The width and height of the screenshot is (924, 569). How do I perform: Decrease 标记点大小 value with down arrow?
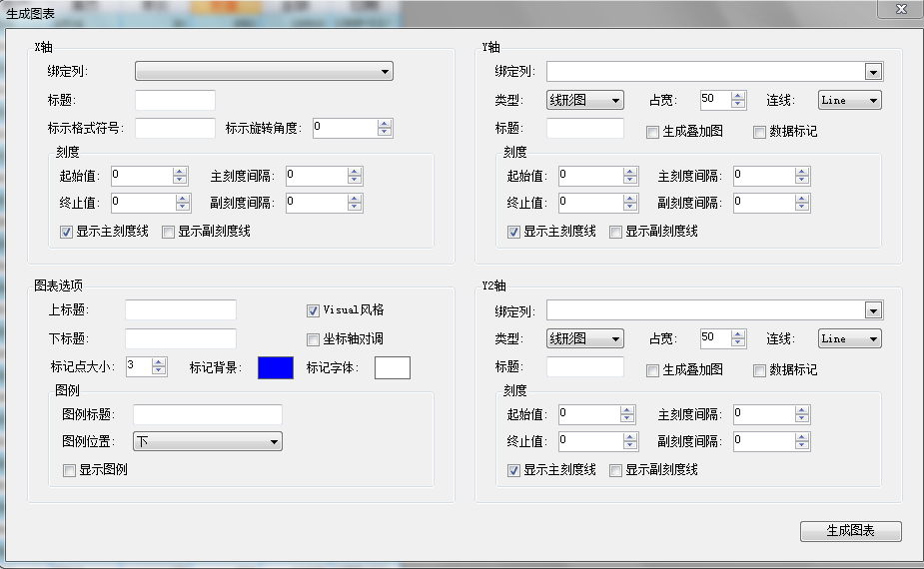point(159,370)
